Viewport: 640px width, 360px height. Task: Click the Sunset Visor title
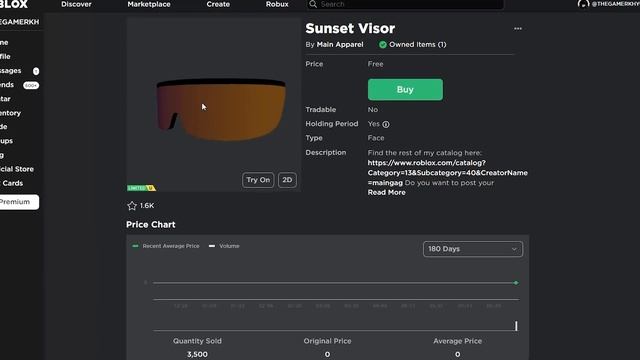click(350, 29)
